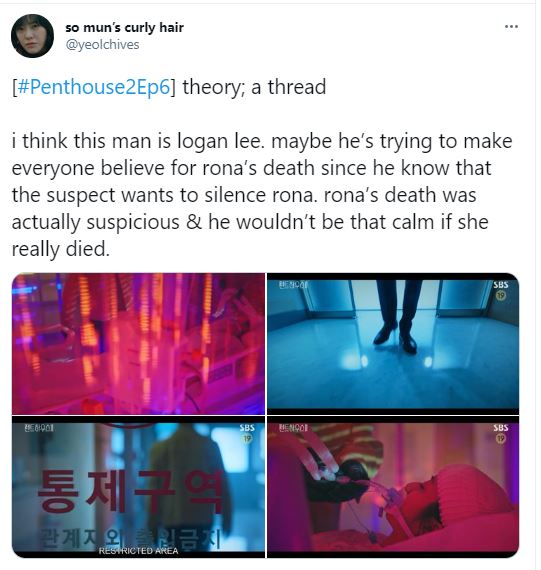Click the yeolchives profile avatar
The image size is (541, 570).
[32, 36]
